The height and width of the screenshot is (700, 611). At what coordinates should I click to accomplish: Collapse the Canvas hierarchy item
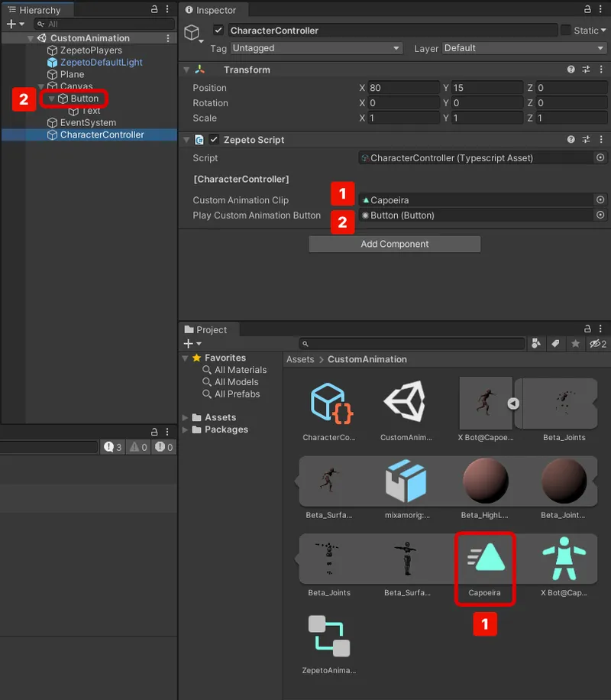(x=42, y=86)
